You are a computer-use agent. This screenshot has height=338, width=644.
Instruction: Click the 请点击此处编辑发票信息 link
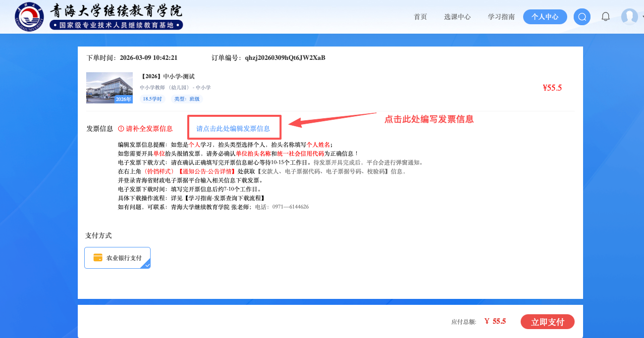(x=233, y=129)
